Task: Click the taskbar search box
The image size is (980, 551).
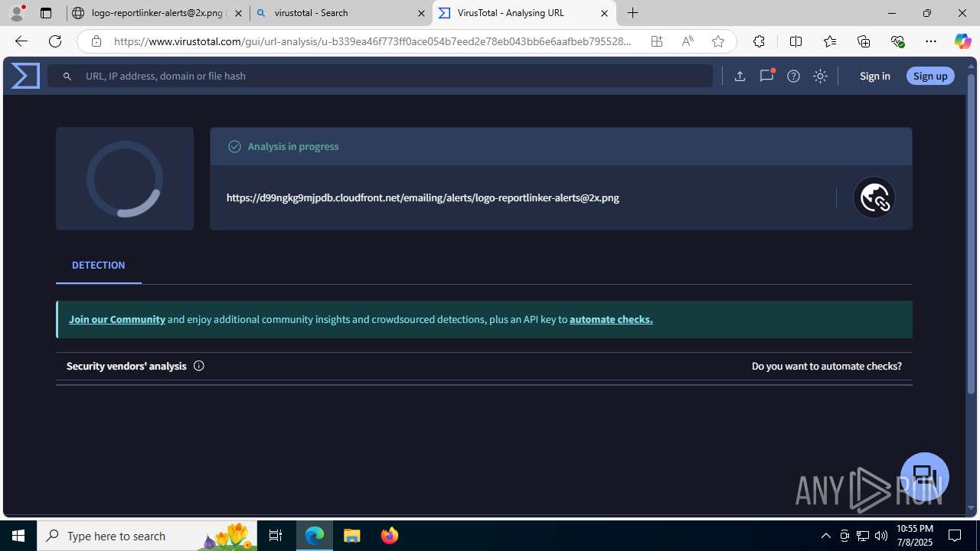Action: tap(146, 536)
